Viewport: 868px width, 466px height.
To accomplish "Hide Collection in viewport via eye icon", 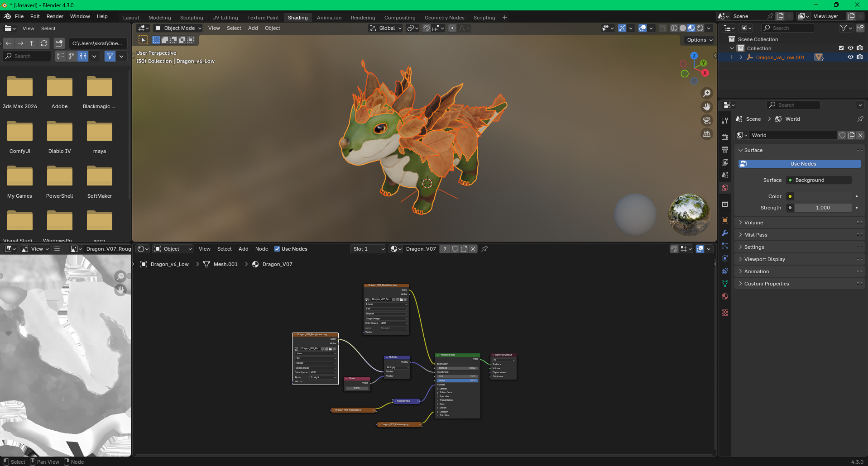I will click(850, 48).
